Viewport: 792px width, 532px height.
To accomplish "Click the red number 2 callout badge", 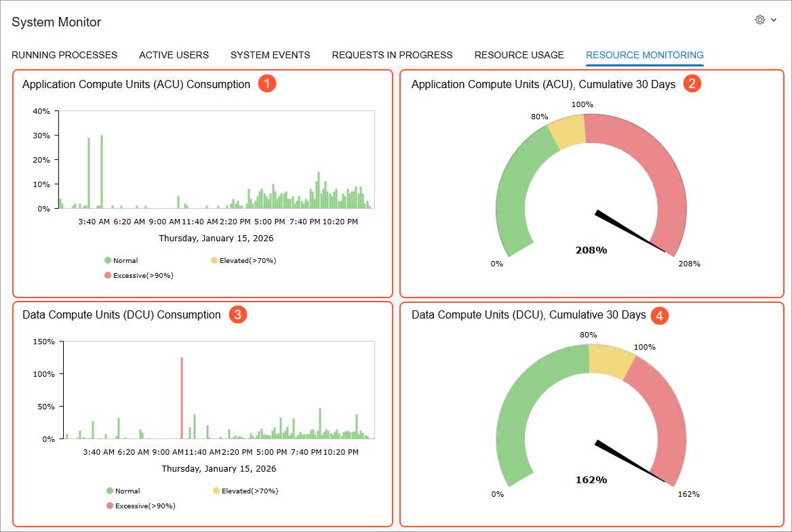I will (x=692, y=83).
